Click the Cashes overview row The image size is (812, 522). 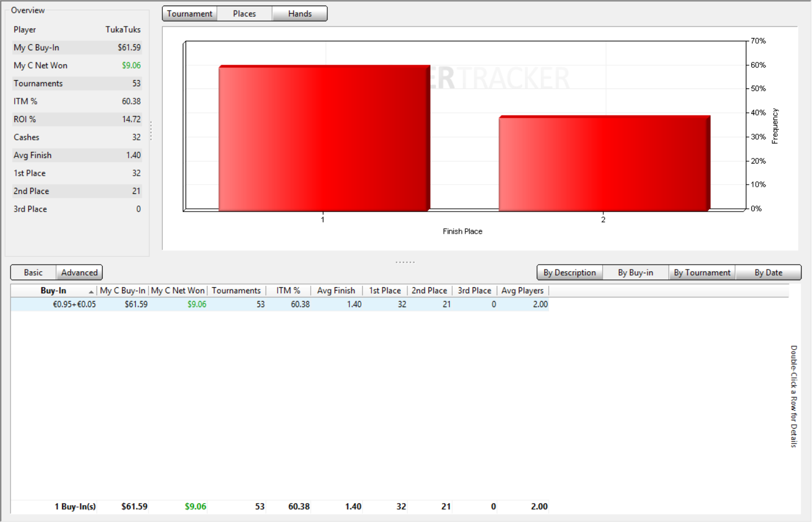coord(77,137)
